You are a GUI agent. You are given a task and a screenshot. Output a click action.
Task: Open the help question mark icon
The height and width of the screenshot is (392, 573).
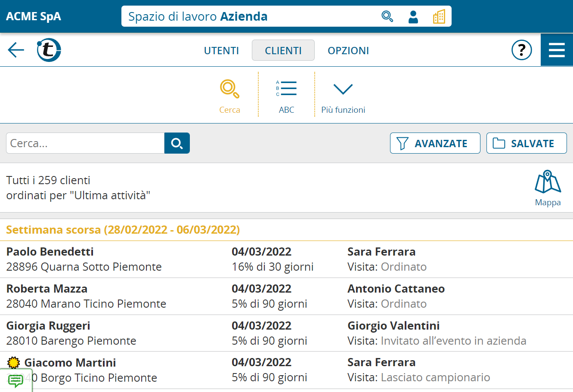click(521, 50)
